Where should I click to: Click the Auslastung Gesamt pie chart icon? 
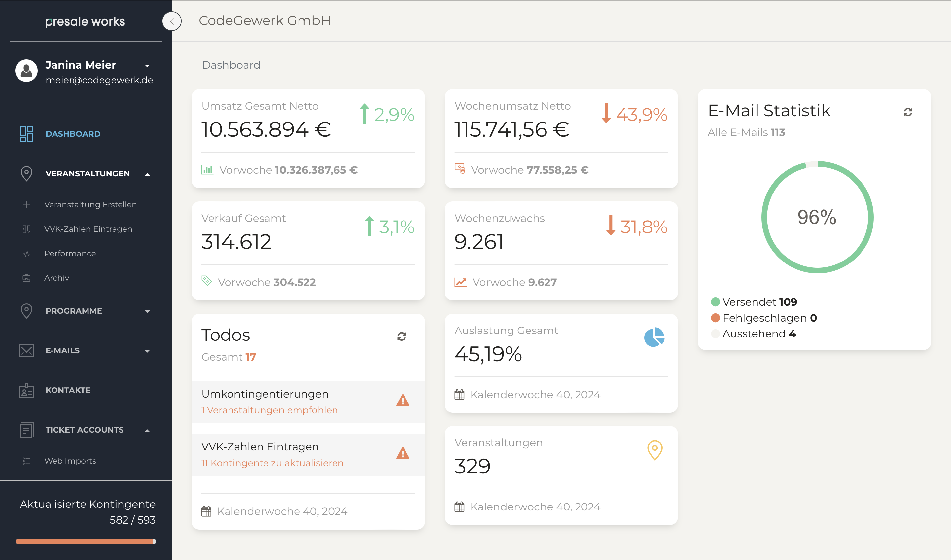point(654,337)
